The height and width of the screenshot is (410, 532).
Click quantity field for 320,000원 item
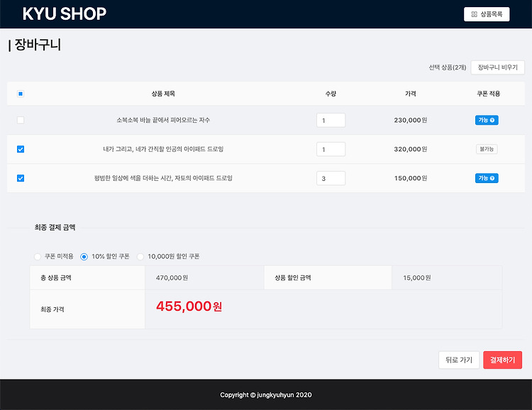(331, 149)
